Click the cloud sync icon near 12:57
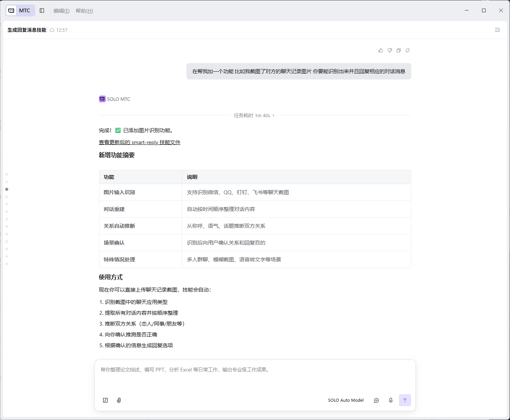The height and width of the screenshot is (420, 510). (x=52, y=30)
